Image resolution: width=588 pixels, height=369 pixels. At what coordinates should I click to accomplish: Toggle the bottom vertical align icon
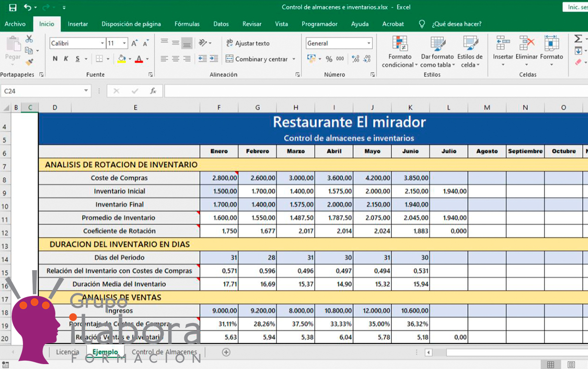(x=187, y=43)
